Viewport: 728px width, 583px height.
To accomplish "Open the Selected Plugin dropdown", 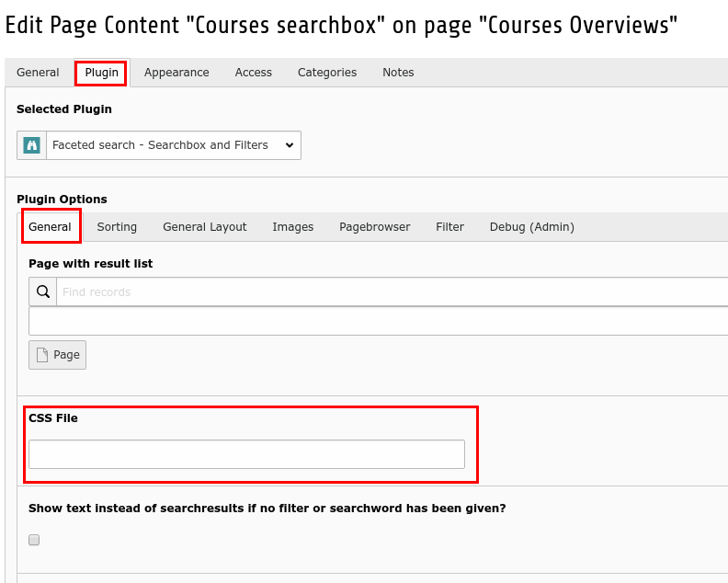I will point(173,145).
